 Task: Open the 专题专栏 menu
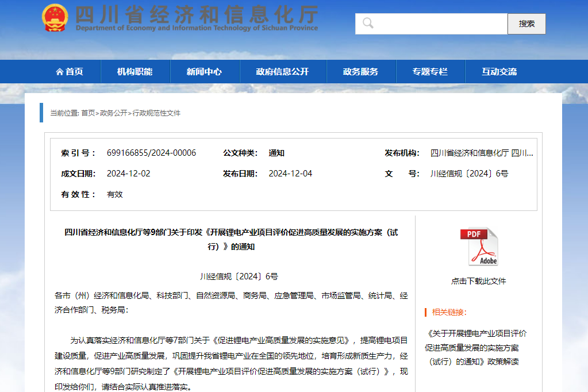click(x=431, y=71)
